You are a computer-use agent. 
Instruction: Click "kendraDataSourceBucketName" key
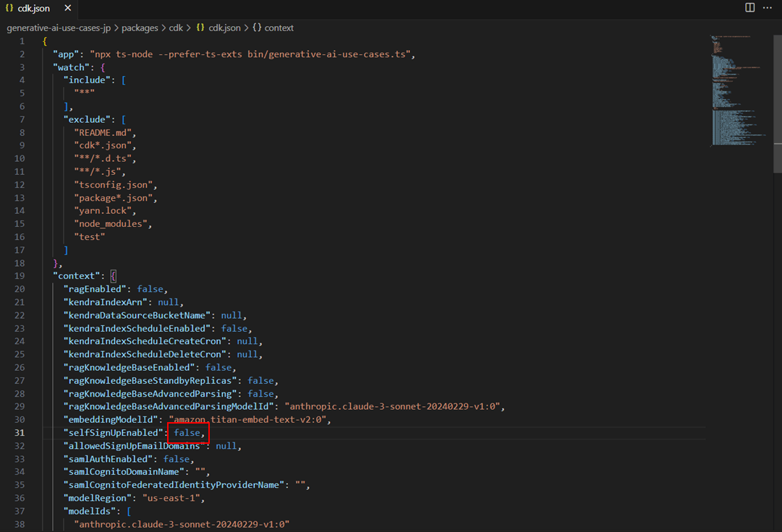pos(137,315)
